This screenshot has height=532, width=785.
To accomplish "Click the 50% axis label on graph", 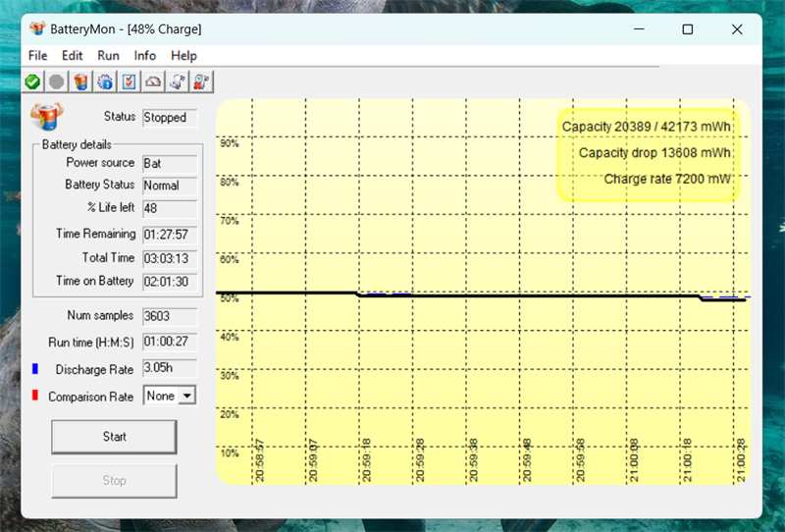I will tap(230, 298).
